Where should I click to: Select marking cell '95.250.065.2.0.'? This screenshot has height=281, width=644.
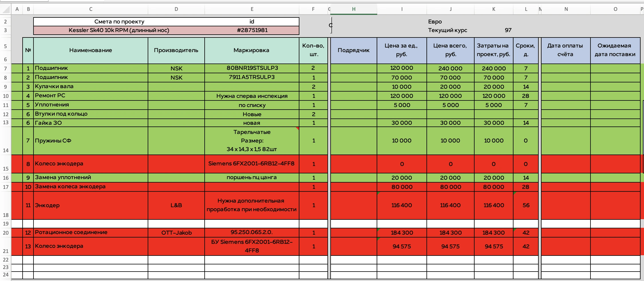252,233
